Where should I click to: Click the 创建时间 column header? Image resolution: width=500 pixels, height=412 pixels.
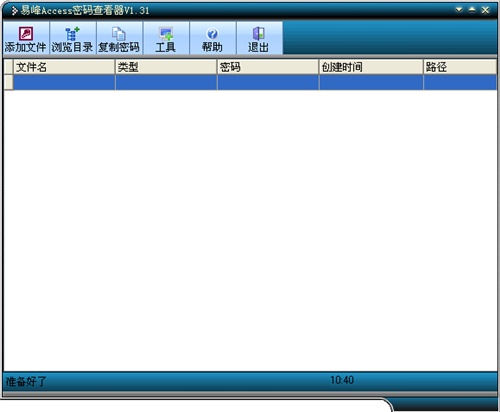[371, 67]
